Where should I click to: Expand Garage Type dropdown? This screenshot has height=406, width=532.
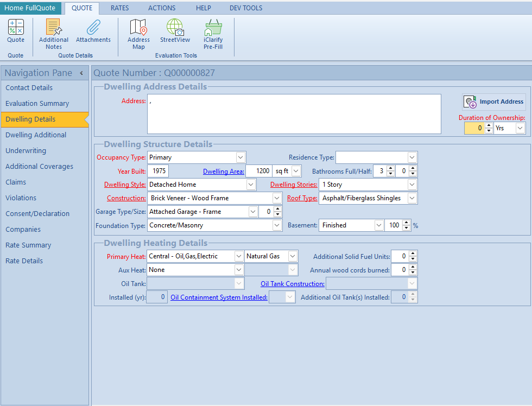click(253, 212)
